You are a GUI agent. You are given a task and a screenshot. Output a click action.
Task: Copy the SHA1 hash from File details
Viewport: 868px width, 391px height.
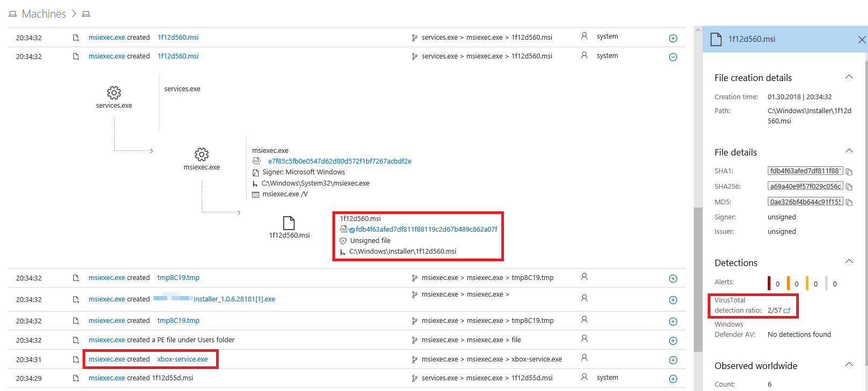tap(849, 172)
